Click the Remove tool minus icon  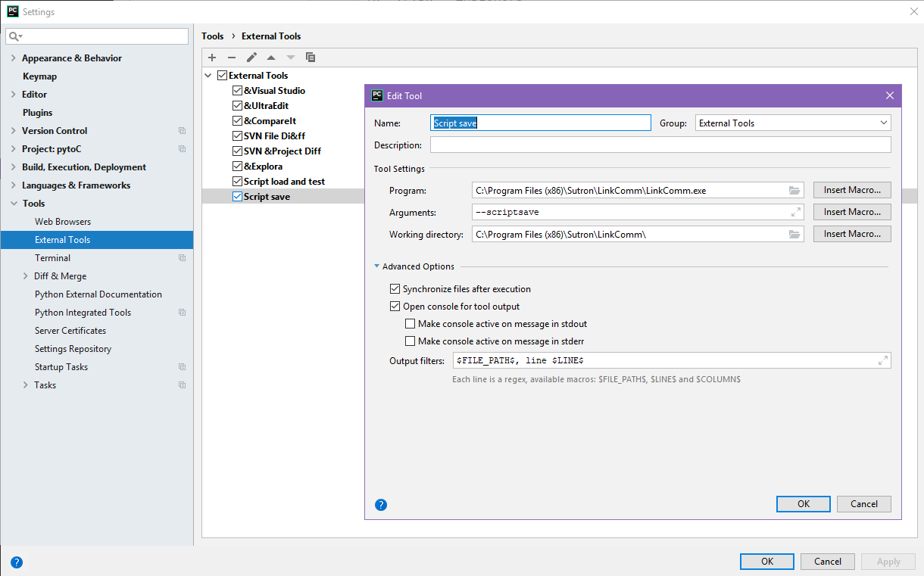pos(232,58)
